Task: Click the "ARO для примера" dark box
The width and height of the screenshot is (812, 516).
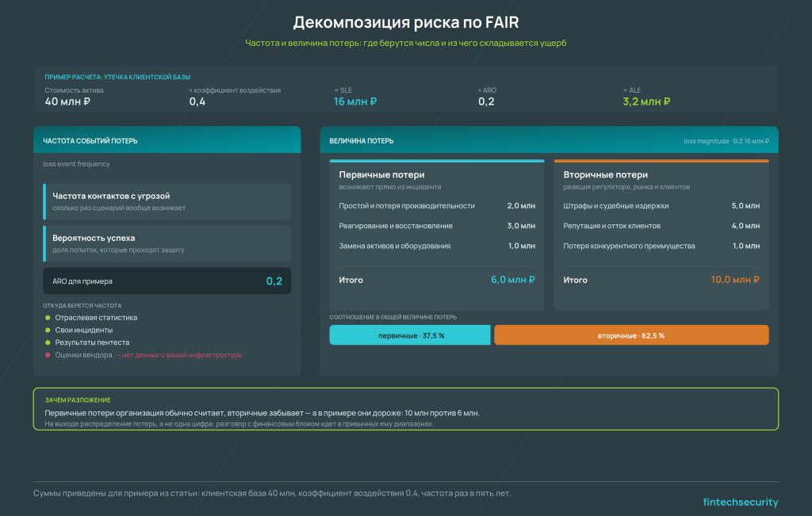Action: (x=167, y=281)
